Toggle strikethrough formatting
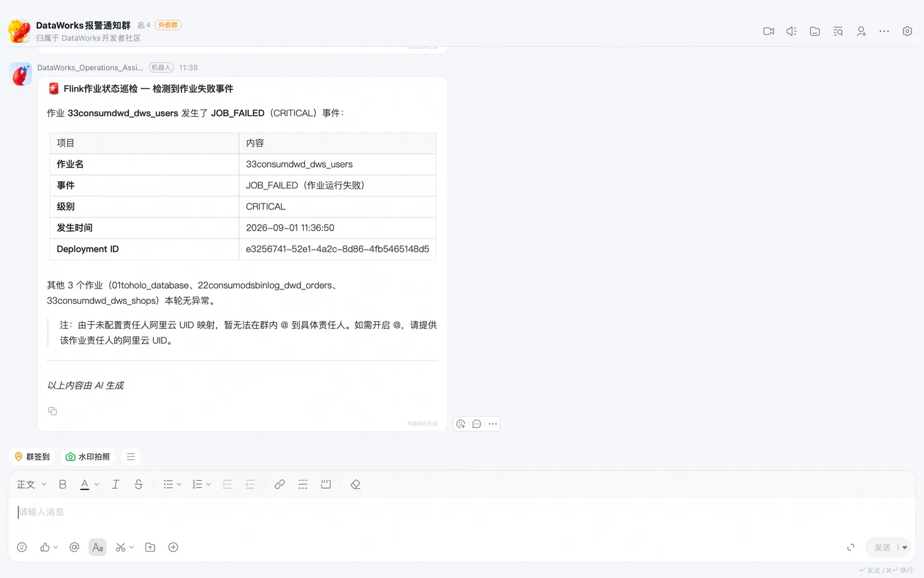The width and height of the screenshot is (924, 578). click(139, 484)
